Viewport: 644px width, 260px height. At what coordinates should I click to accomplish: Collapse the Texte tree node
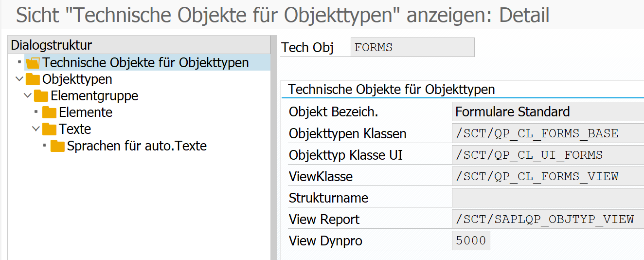click(x=36, y=129)
